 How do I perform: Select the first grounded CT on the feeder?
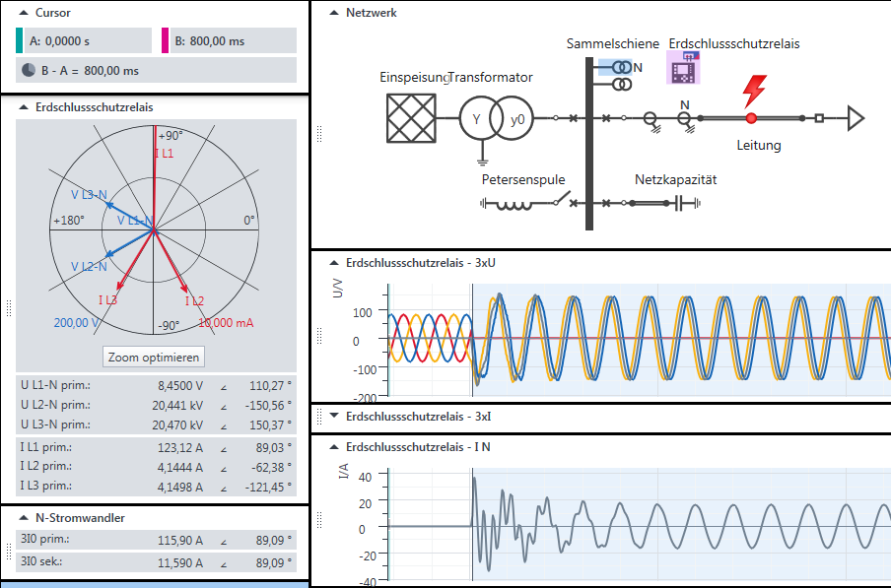(651, 120)
